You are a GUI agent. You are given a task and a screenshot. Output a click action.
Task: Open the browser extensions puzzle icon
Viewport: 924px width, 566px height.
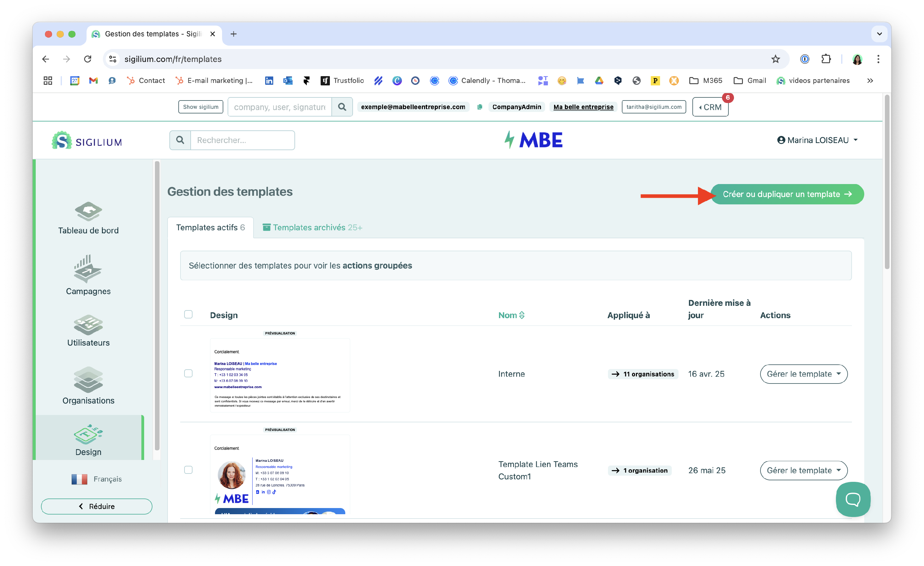[826, 59]
